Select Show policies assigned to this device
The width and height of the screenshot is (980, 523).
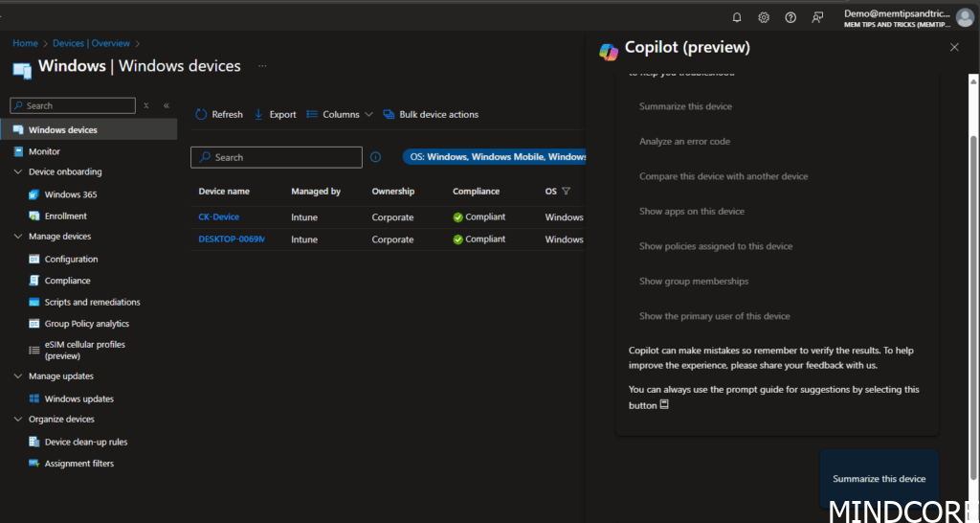pos(716,246)
